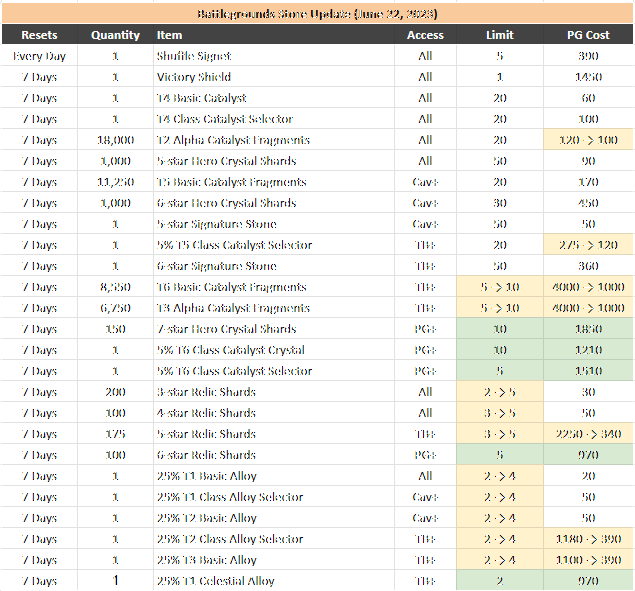This screenshot has height=591, width=635.
Task: Select the 25% T1 Class Alloy Selector cell
Action: pyautogui.click(x=274, y=497)
